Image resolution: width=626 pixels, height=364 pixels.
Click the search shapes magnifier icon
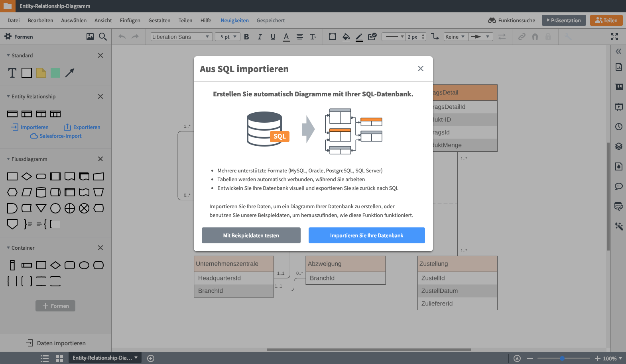point(102,37)
